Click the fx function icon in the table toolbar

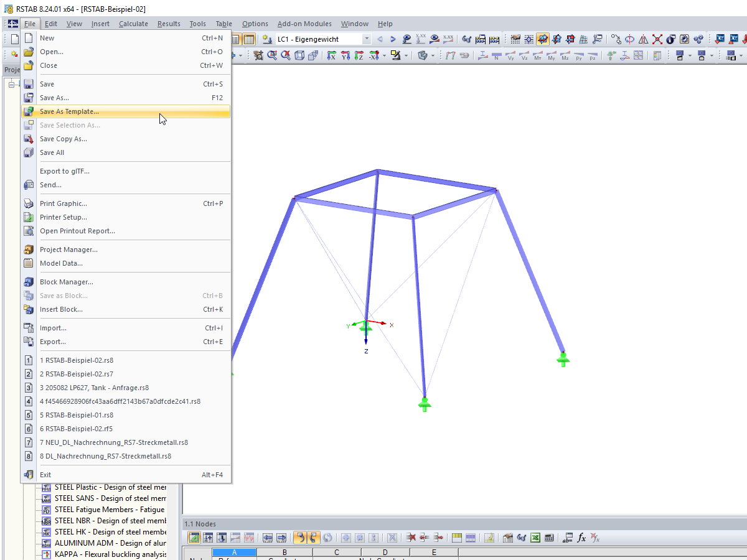pos(581,538)
